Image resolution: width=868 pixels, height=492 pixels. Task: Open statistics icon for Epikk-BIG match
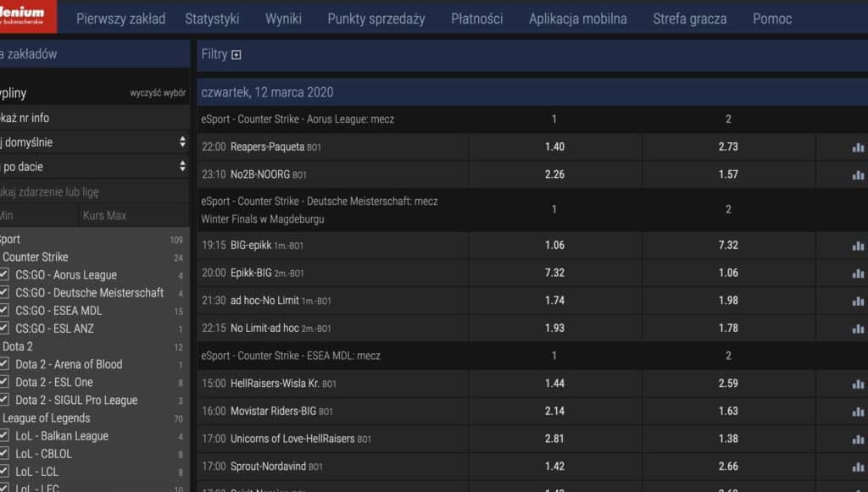[858, 273]
